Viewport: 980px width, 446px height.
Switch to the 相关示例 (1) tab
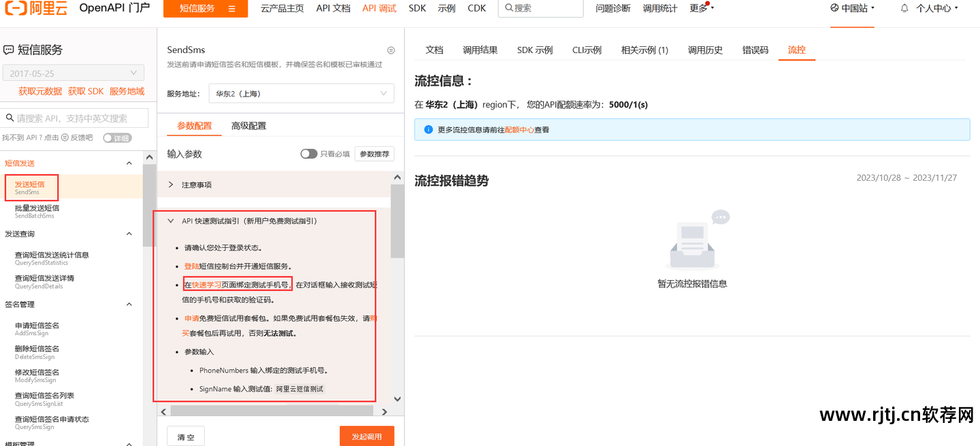pos(644,50)
